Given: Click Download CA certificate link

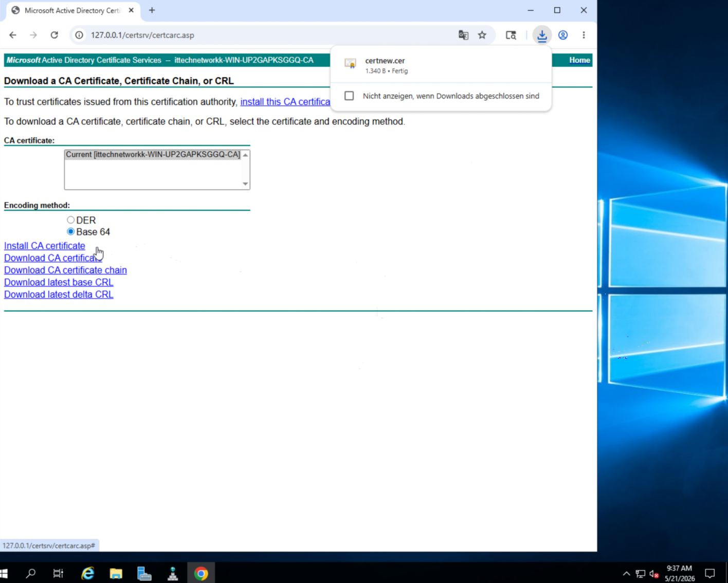Looking at the screenshot, I should click(x=53, y=258).
